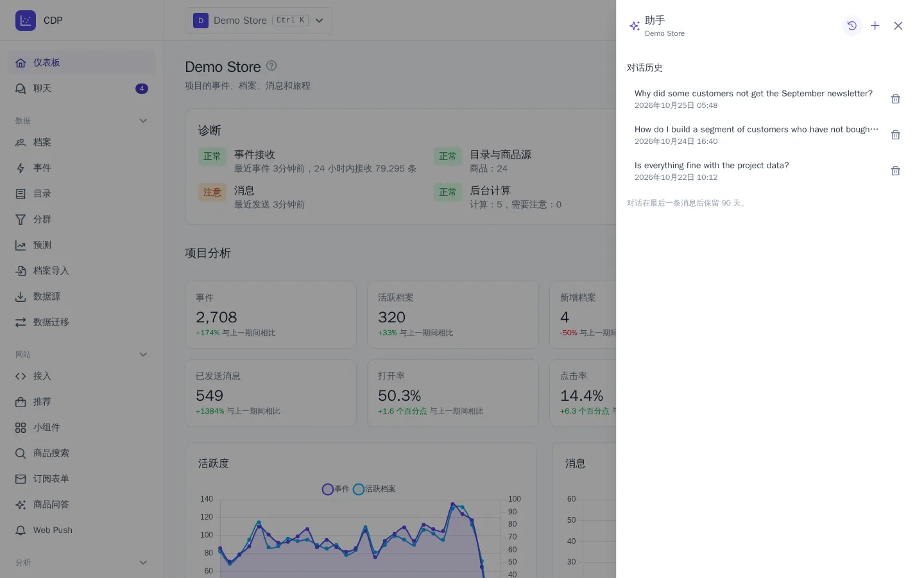This screenshot has width=924, height=578.
Task: Toggle conversation history view in assistant panel
Action: pyautogui.click(x=851, y=26)
